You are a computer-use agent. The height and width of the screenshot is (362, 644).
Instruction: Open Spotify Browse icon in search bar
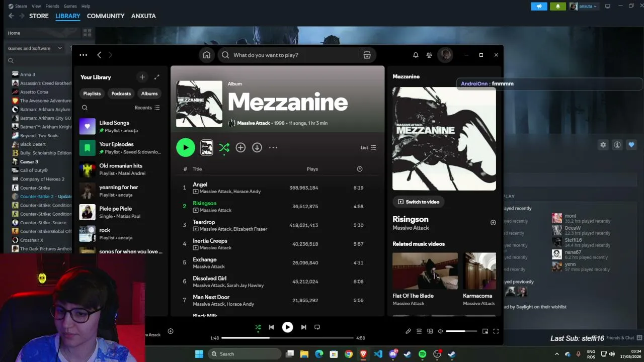click(367, 55)
